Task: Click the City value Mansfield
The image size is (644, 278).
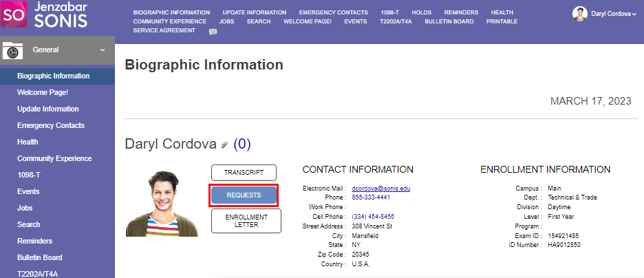Action: pyautogui.click(x=365, y=236)
